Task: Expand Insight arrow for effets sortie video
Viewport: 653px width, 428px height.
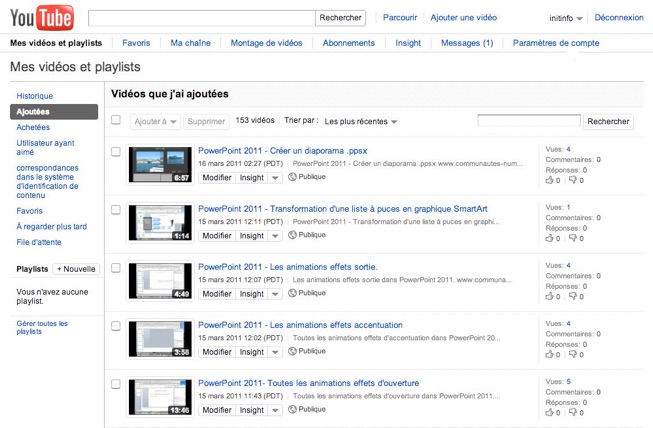Action: (x=275, y=294)
